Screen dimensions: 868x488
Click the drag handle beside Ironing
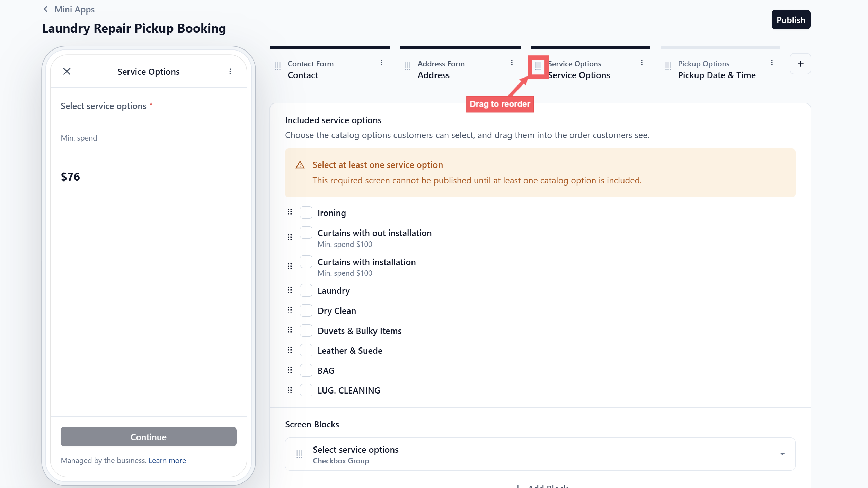pos(290,213)
